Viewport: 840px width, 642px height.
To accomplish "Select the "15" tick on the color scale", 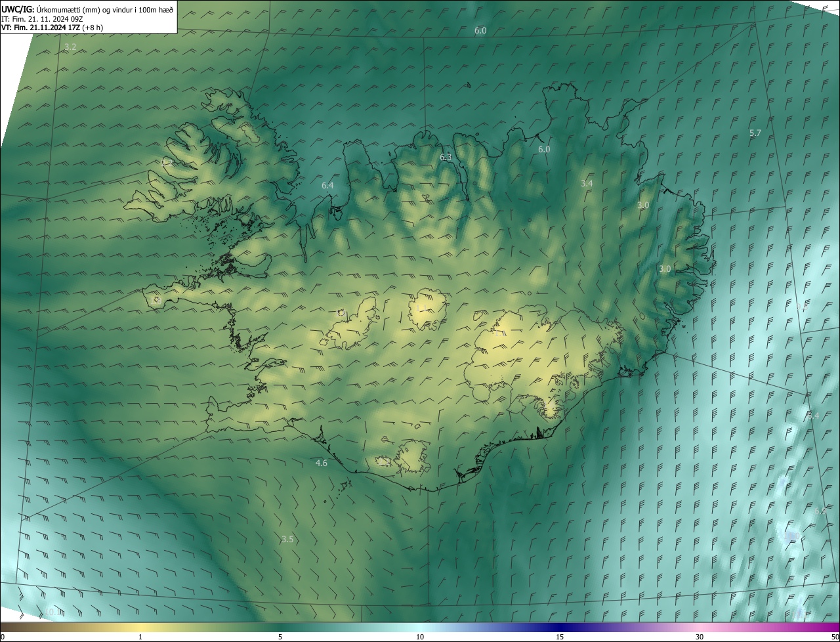I will (560, 637).
